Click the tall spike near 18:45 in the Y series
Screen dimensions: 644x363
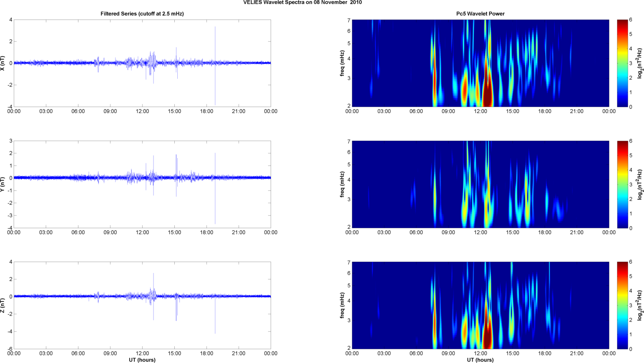[x=215, y=188]
